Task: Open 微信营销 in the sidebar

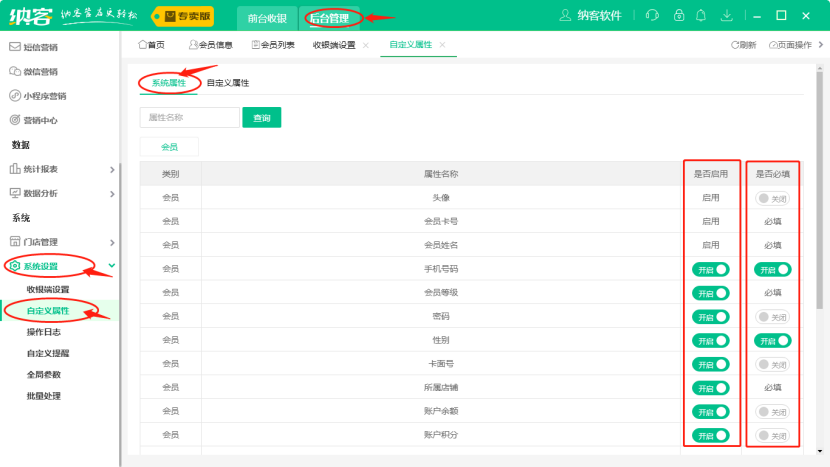Action: pos(40,71)
